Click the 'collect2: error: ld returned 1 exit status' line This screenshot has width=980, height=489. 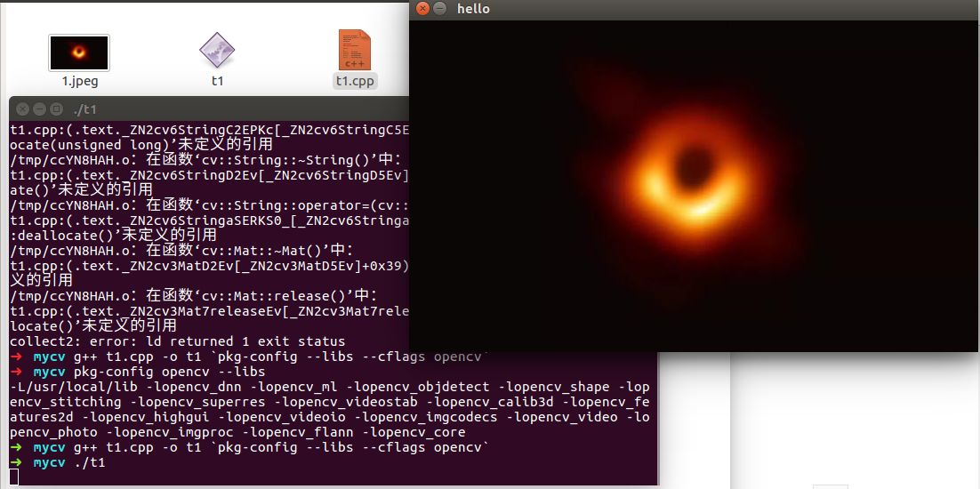point(178,341)
